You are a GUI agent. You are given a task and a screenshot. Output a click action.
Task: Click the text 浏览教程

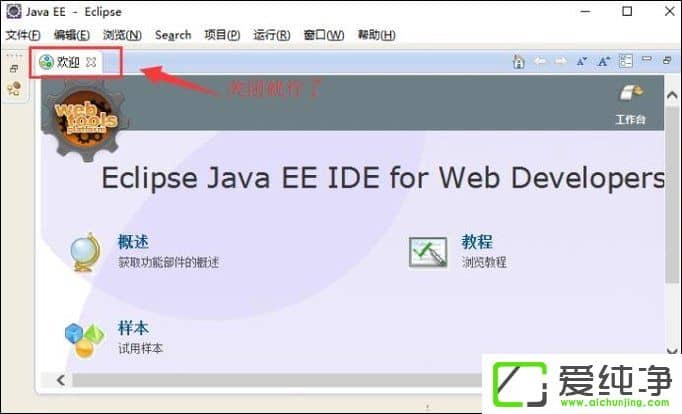[x=484, y=262]
